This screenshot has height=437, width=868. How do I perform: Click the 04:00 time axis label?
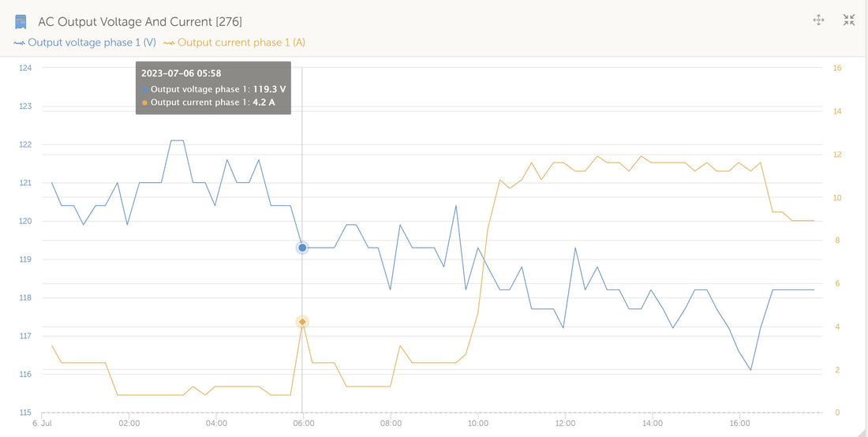[216, 423]
